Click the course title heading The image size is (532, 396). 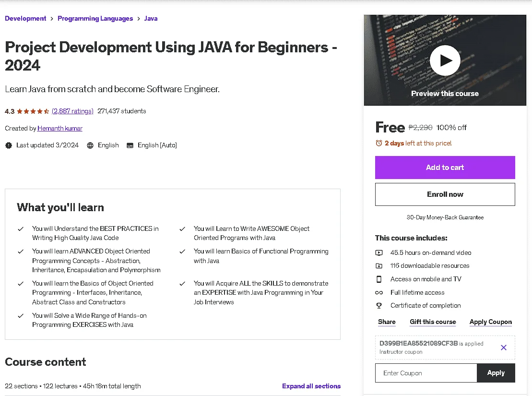(171, 56)
